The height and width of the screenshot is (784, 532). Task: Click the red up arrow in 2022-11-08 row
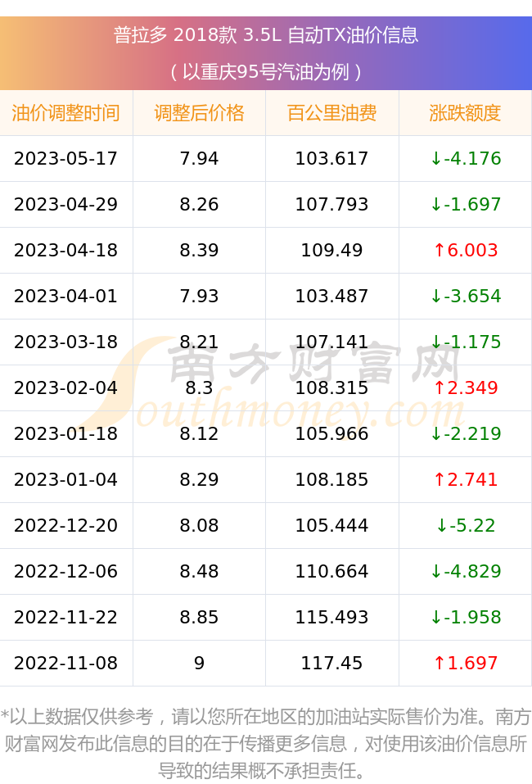click(x=439, y=663)
